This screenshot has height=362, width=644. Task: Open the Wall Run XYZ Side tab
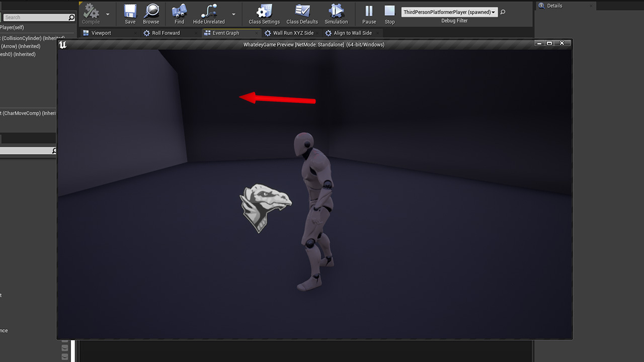pyautogui.click(x=293, y=33)
